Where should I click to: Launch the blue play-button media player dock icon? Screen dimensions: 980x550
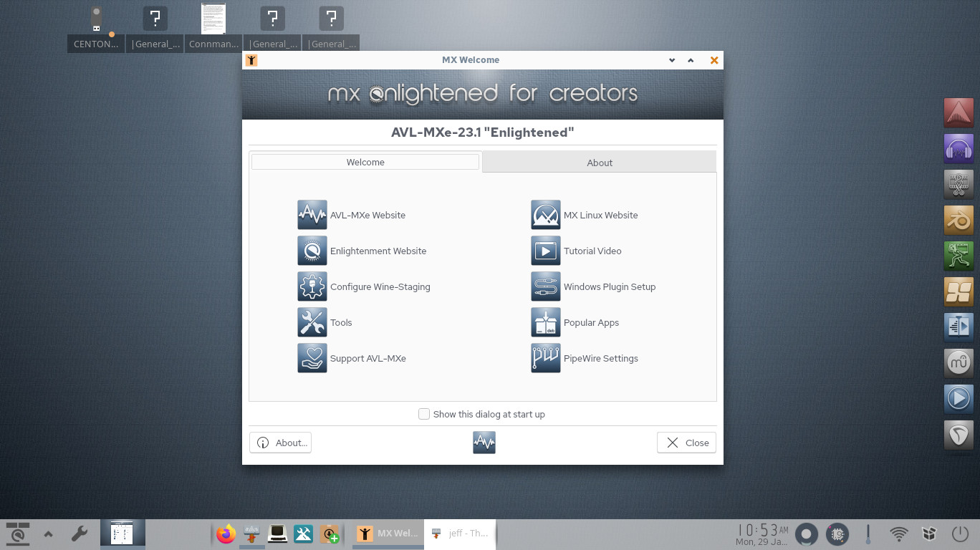(x=959, y=398)
